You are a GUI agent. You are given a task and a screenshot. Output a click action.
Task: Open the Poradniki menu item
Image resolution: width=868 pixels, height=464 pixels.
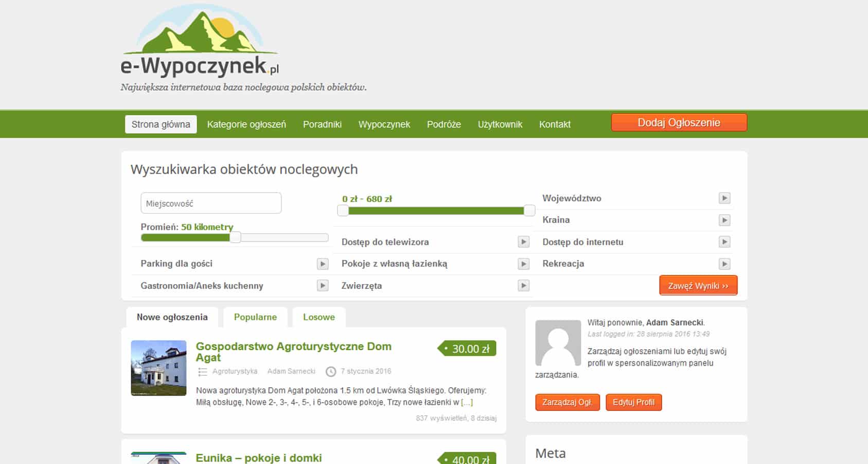point(322,124)
